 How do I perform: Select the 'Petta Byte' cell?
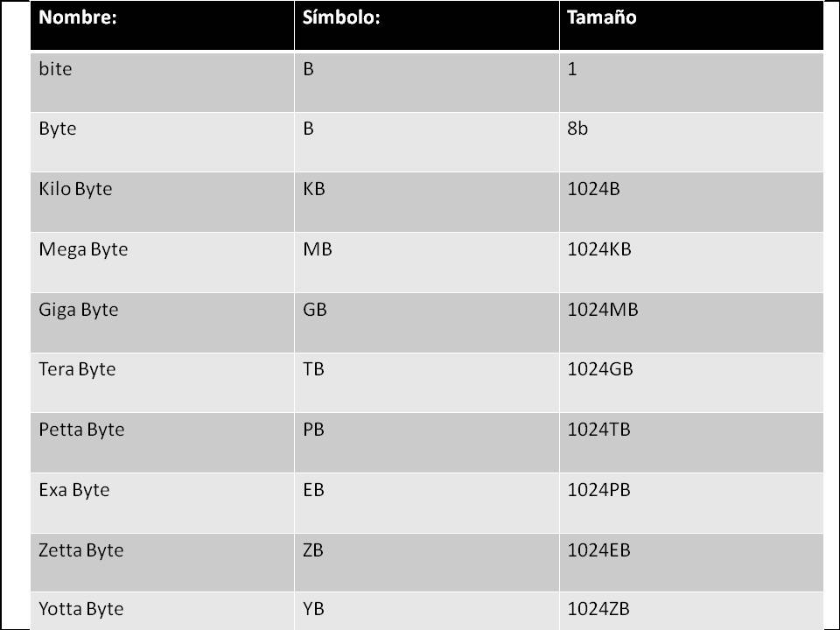[81, 430]
